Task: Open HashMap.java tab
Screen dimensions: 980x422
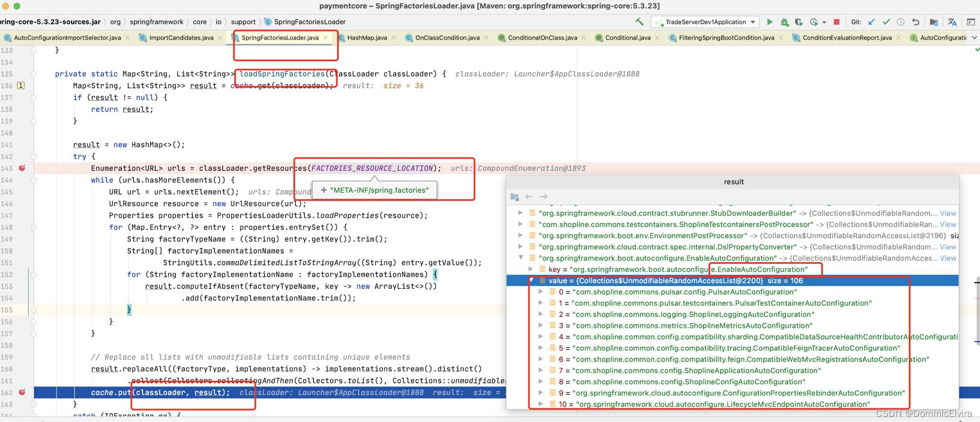Action: (367, 38)
